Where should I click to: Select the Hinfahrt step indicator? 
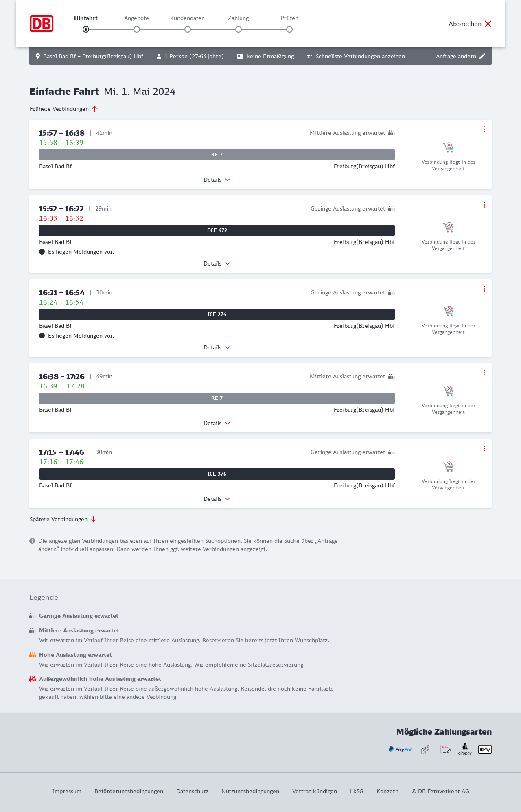86,29
